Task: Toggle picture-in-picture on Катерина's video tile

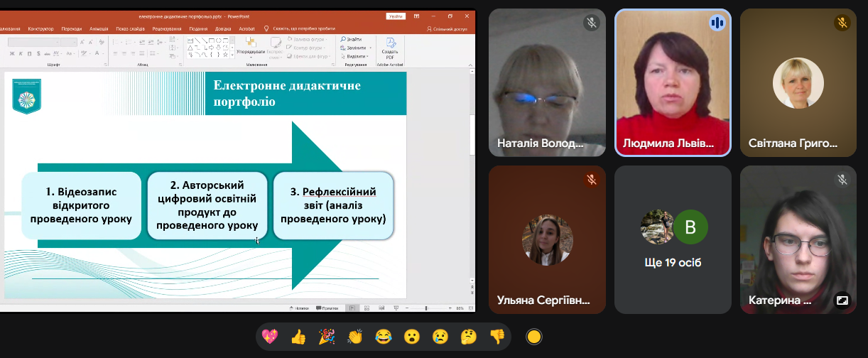Action: [842, 300]
